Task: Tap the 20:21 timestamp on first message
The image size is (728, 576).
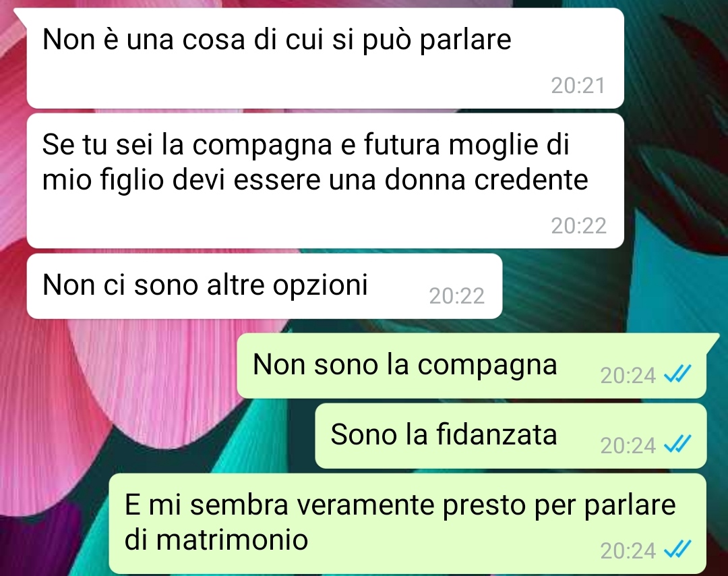Action: (x=578, y=86)
